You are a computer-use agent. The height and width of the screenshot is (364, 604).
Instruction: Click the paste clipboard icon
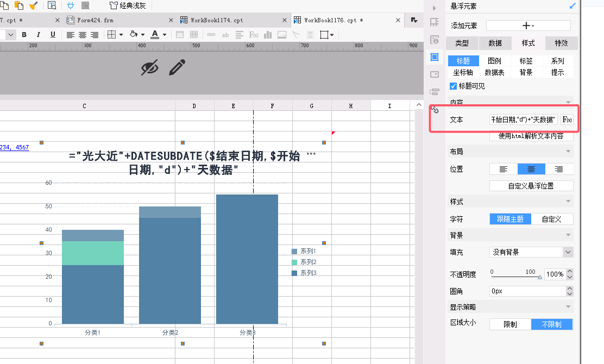point(18,5)
